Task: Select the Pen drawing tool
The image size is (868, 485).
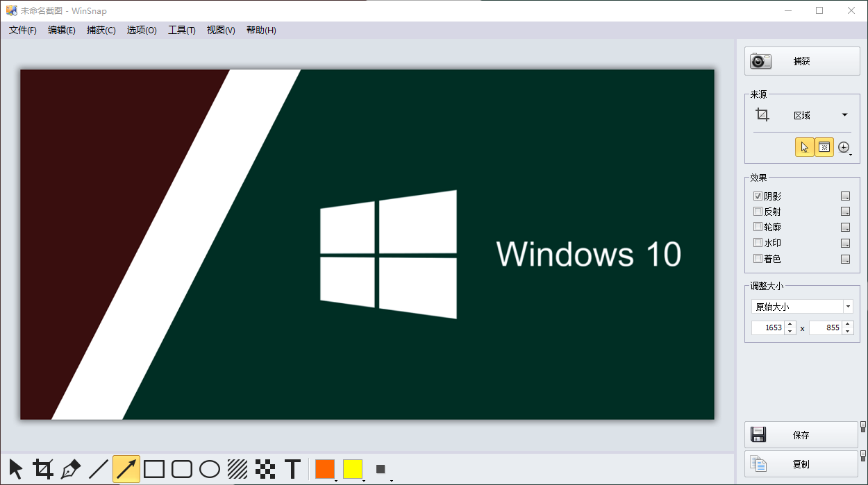Action: 71,469
